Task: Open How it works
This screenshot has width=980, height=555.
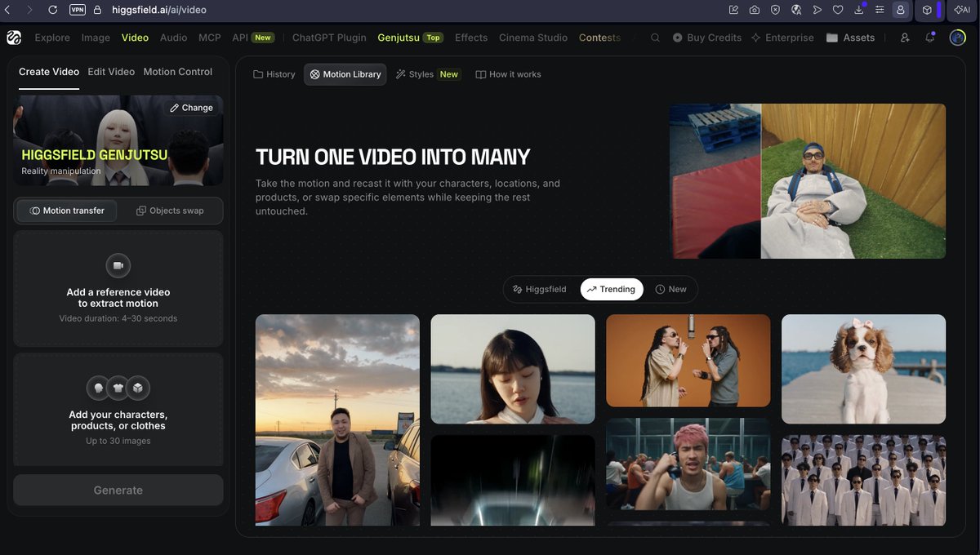Action: 508,74
